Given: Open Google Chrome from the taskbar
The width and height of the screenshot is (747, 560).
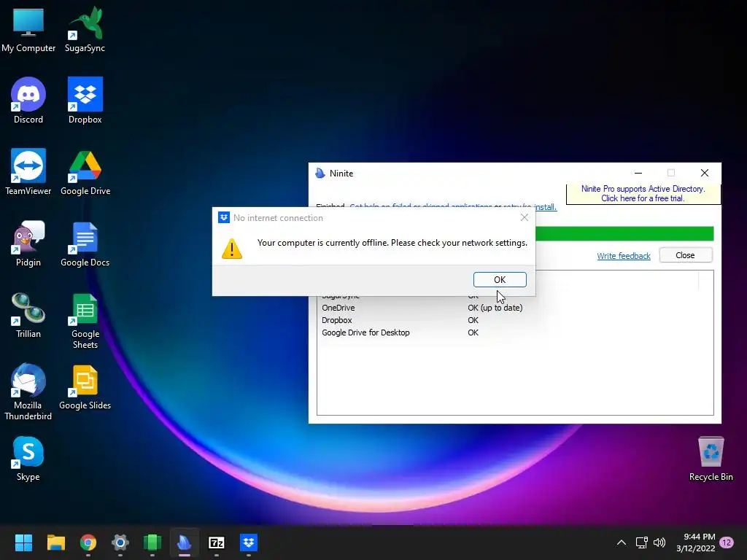Looking at the screenshot, I should click(x=88, y=542).
